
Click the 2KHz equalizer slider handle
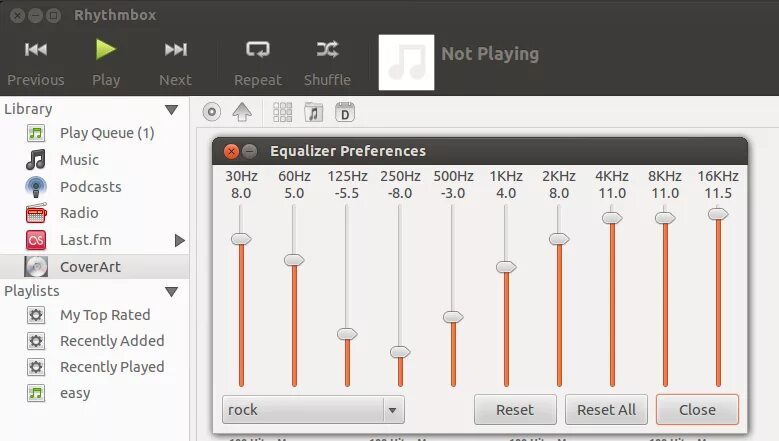[x=559, y=239]
